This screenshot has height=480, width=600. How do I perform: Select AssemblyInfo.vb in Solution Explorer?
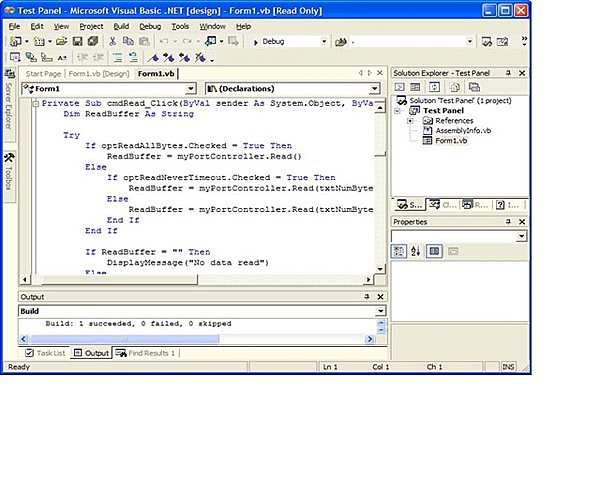463,131
